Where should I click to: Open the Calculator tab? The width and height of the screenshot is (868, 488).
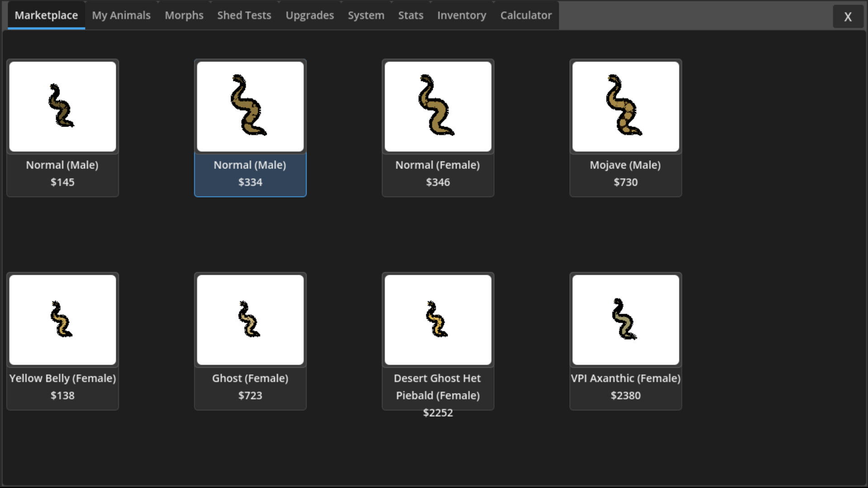tap(526, 15)
